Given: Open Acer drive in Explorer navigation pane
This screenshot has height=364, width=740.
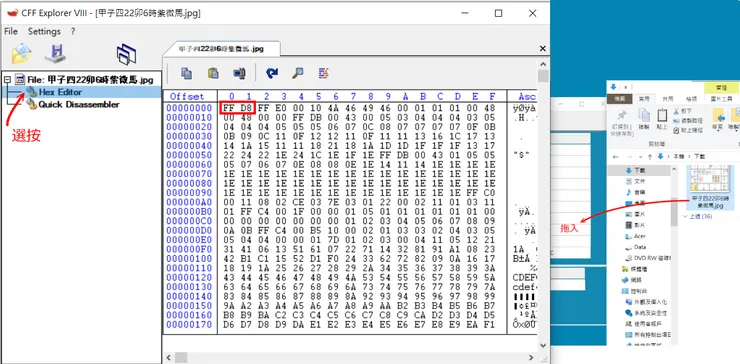Looking at the screenshot, I should tap(639, 236).
